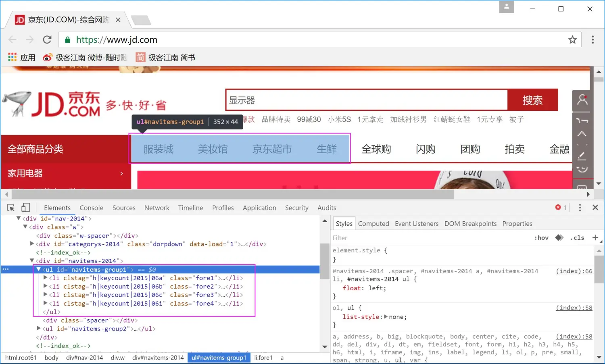The height and width of the screenshot is (364, 605).
Task: Click the browser forward arrow
Action: point(30,40)
